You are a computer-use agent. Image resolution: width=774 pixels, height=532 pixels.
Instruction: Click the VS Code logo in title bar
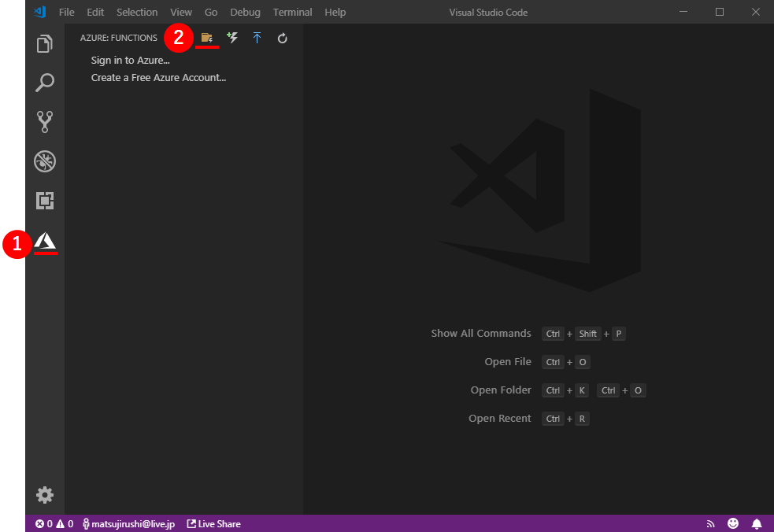(40, 12)
